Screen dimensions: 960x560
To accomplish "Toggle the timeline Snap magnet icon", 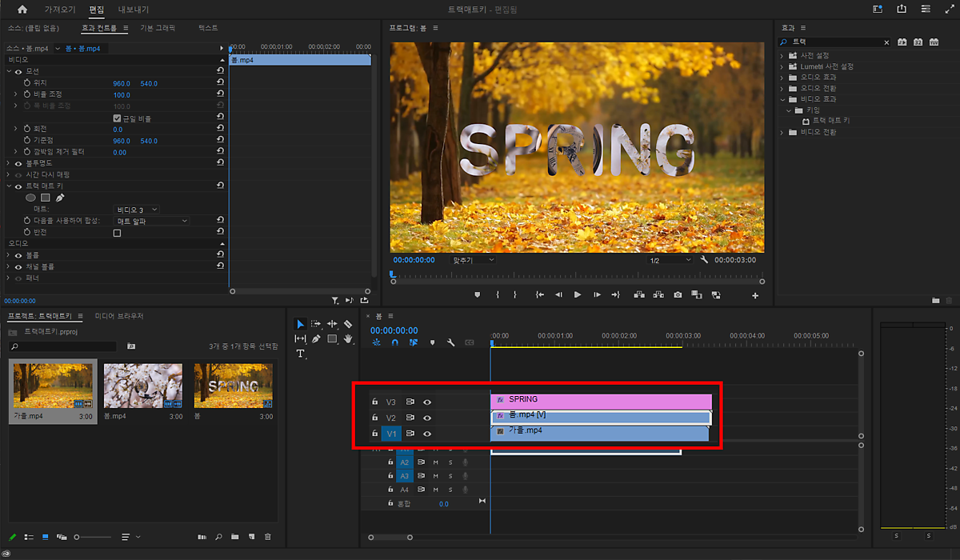I will pyautogui.click(x=394, y=342).
